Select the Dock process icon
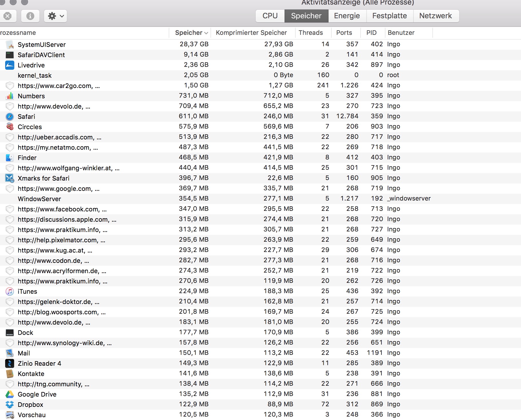Image resolution: width=521 pixels, height=420 pixels. coord(10,333)
